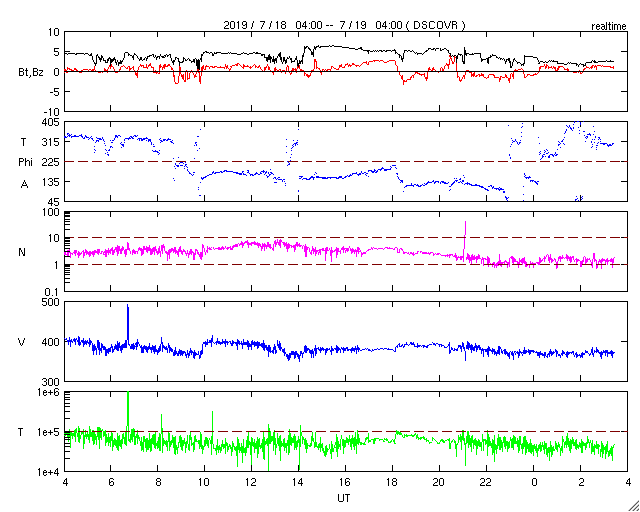
Task: Select the "N" density panel label
Action: click(x=22, y=252)
